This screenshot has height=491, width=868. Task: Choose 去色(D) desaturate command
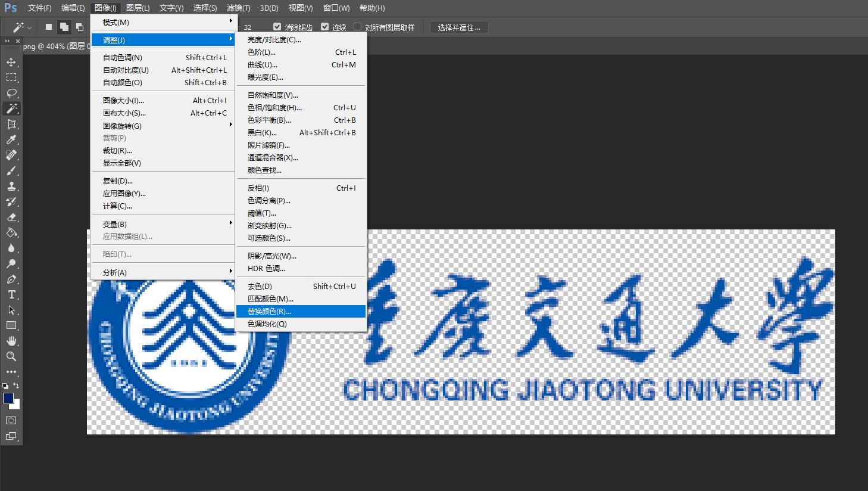[301, 286]
